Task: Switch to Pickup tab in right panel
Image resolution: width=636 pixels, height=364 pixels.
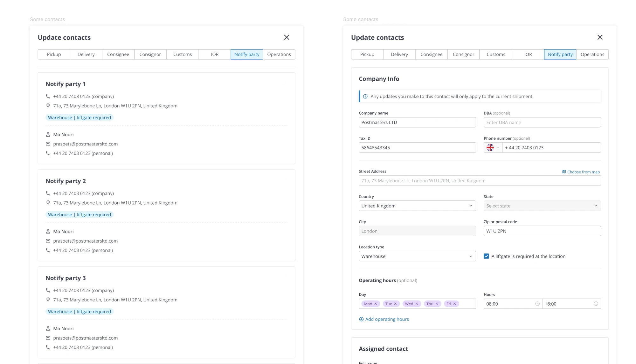Action: [367, 54]
